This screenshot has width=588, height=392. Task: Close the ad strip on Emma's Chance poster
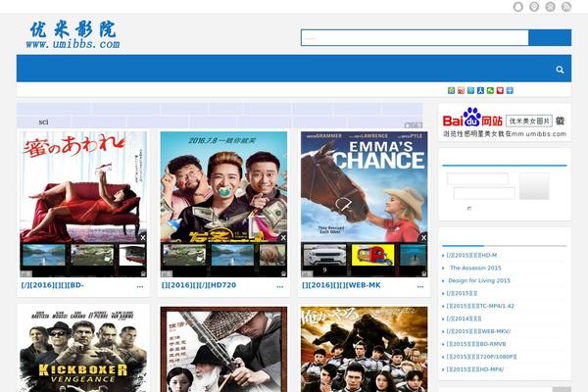423,237
